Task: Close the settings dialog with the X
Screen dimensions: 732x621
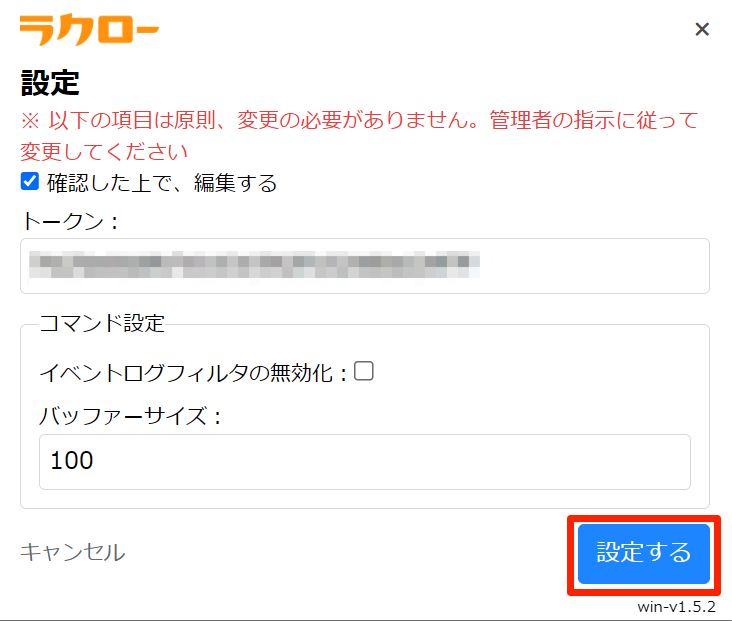Action: tap(702, 29)
